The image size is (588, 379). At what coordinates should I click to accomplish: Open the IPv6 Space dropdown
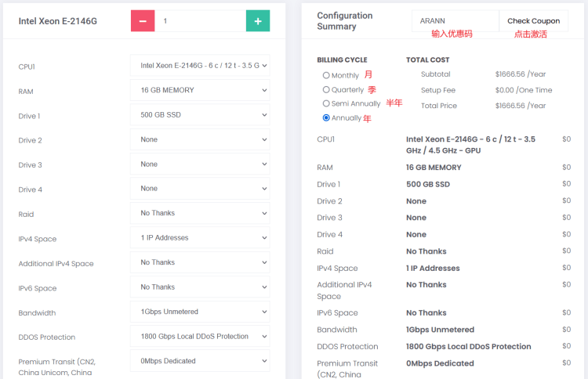tap(200, 287)
